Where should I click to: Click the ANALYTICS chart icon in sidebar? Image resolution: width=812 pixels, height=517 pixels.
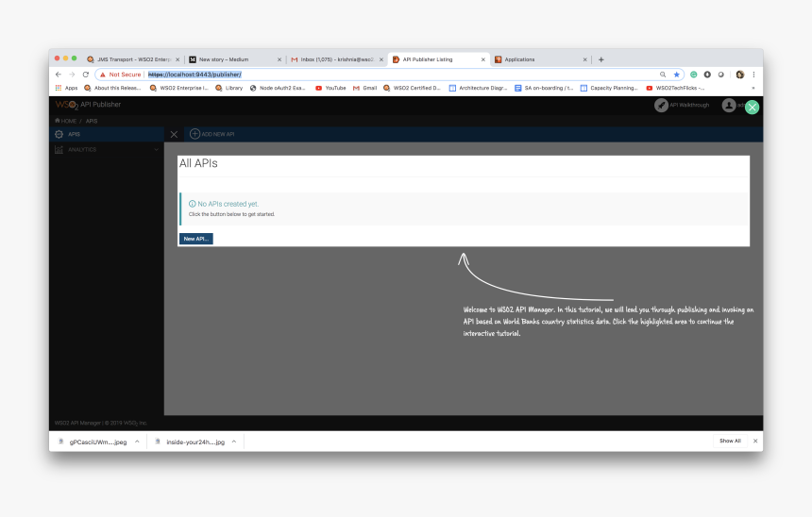[x=59, y=150]
